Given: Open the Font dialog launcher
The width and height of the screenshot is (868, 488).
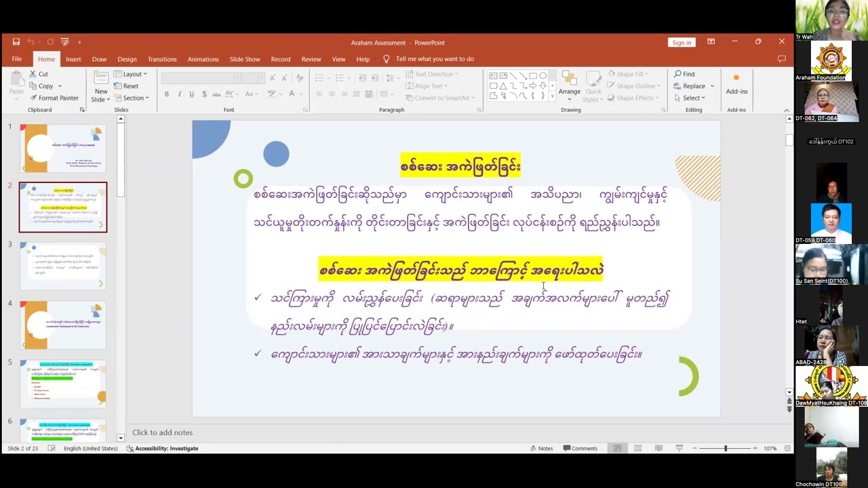Looking at the screenshot, I should (x=305, y=110).
